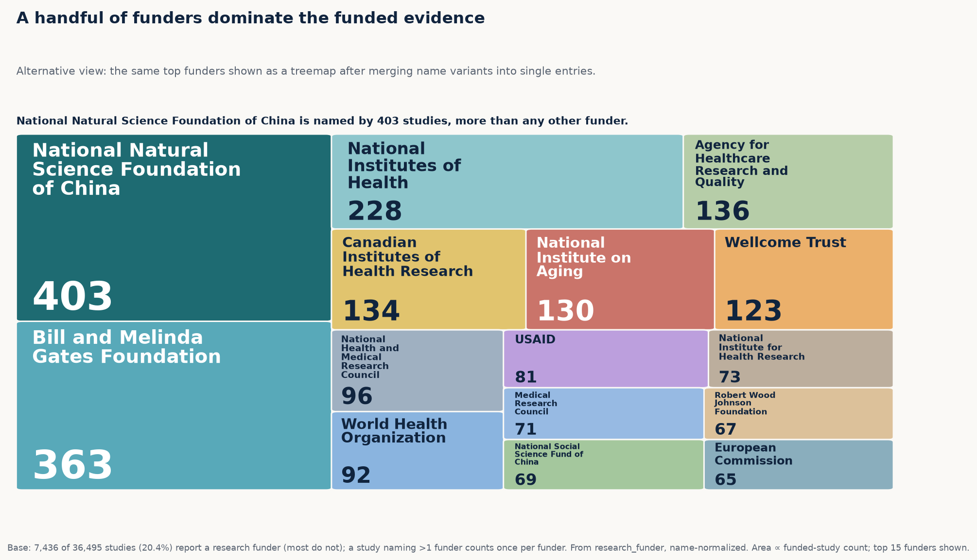Image resolution: width=977 pixels, height=560 pixels.
Task: Select the Bill and Melinda Gates Foundation tile
Action: [174, 406]
